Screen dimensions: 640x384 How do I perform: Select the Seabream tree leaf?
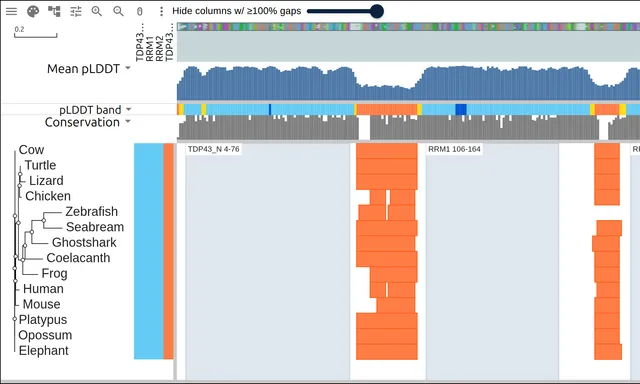(x=95, y=227)
